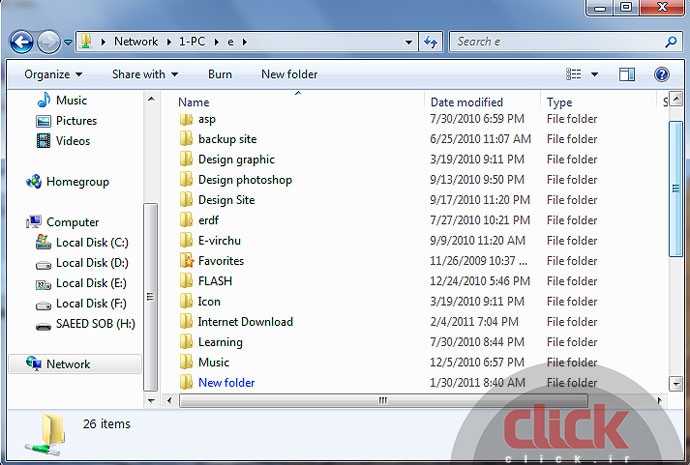This screenshot has height=465, width=690.
Task: Select Network in the address breadcrumb
Action: coord(136,41)
